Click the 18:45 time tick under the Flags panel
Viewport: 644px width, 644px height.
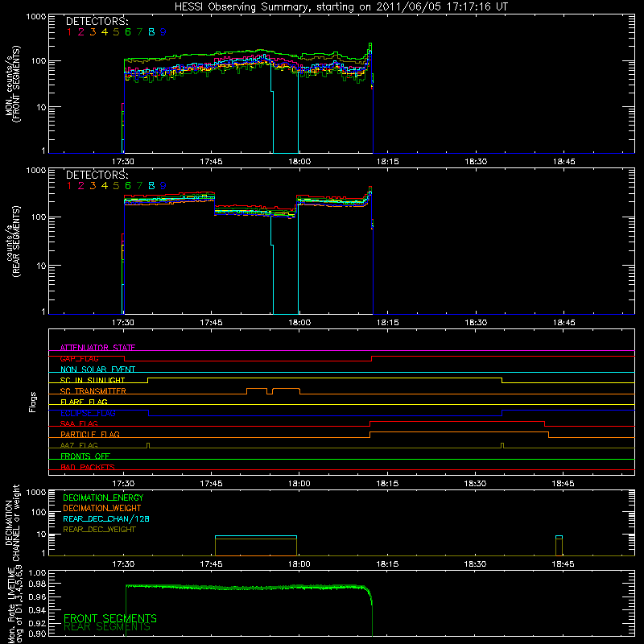coord(563,484)
